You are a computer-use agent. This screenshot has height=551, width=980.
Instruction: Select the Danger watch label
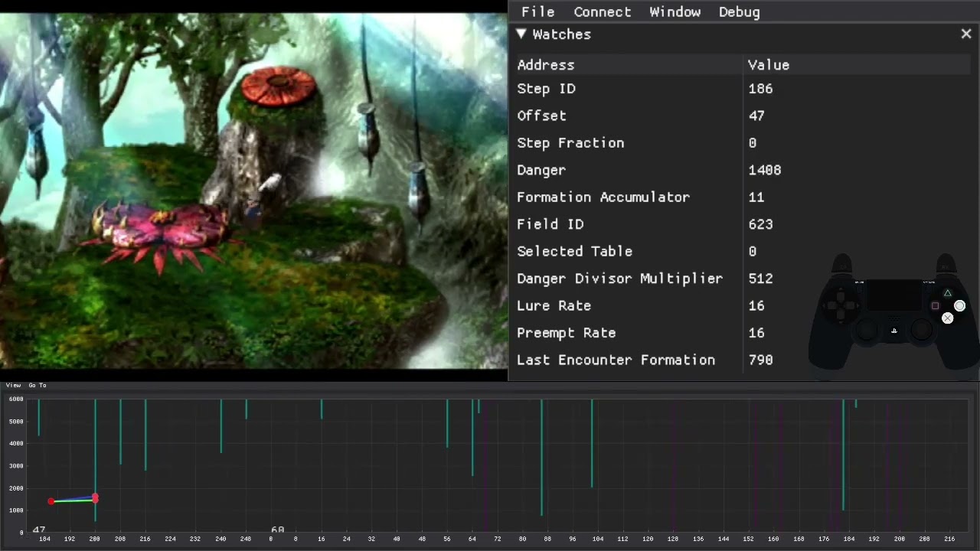coord(541,170)
